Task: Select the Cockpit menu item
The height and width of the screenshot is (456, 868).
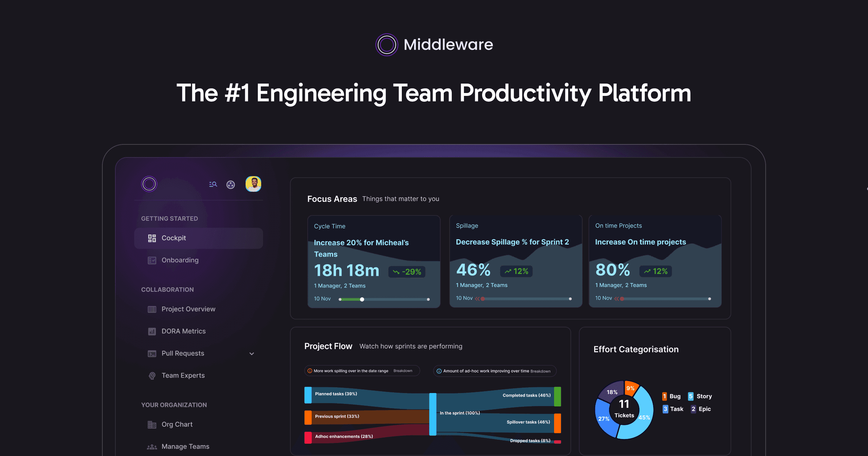Action: [x=199, y=238]
